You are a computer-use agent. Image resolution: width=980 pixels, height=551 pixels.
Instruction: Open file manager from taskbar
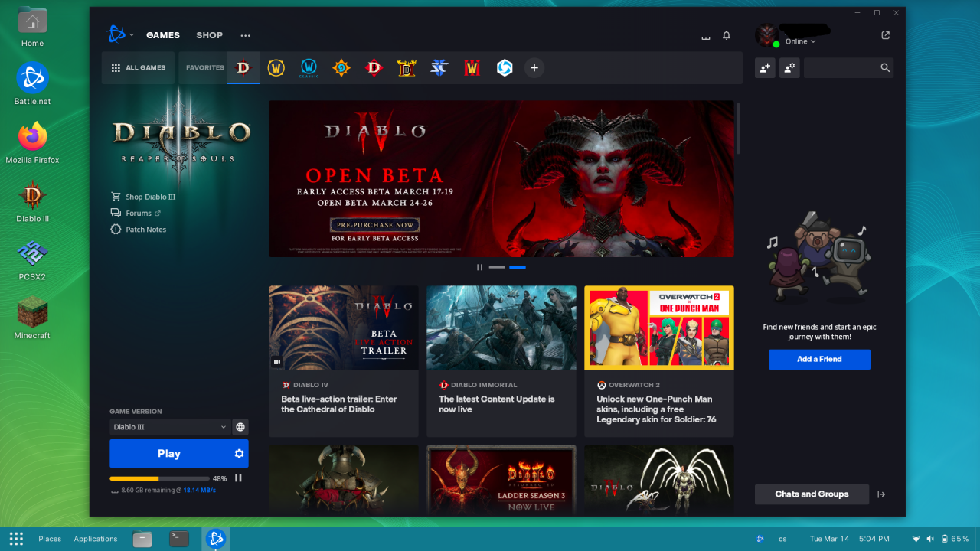pos(142,539)
